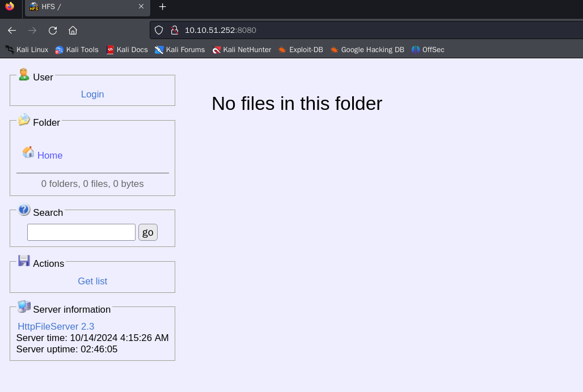Click the Folder panel open-folder icon

24,120
